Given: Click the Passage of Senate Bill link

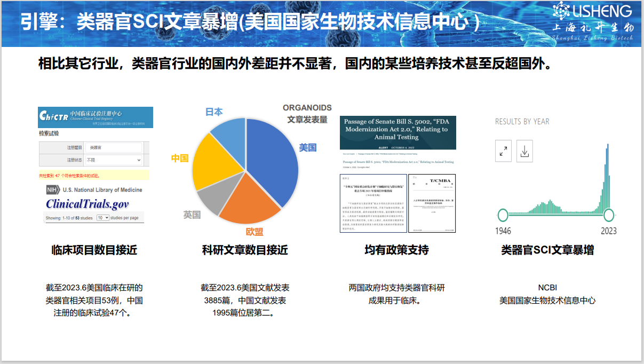Looking at the screenshot, I should pyautogui.click(x=398, y=162).
